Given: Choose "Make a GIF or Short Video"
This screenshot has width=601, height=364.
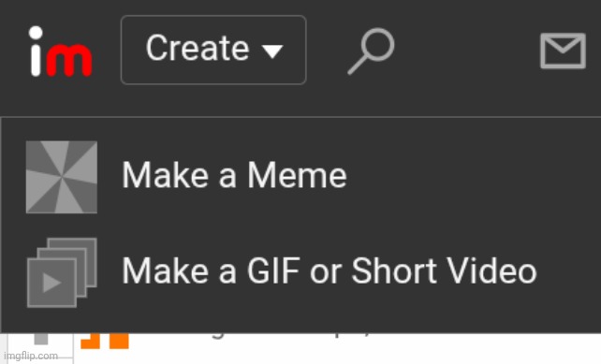Looking at the screenshot, I should coord(300,271).
